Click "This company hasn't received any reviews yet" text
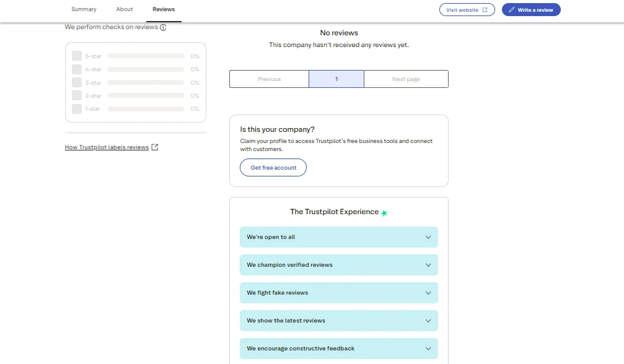The image size is (624, 364). [339, 45]
